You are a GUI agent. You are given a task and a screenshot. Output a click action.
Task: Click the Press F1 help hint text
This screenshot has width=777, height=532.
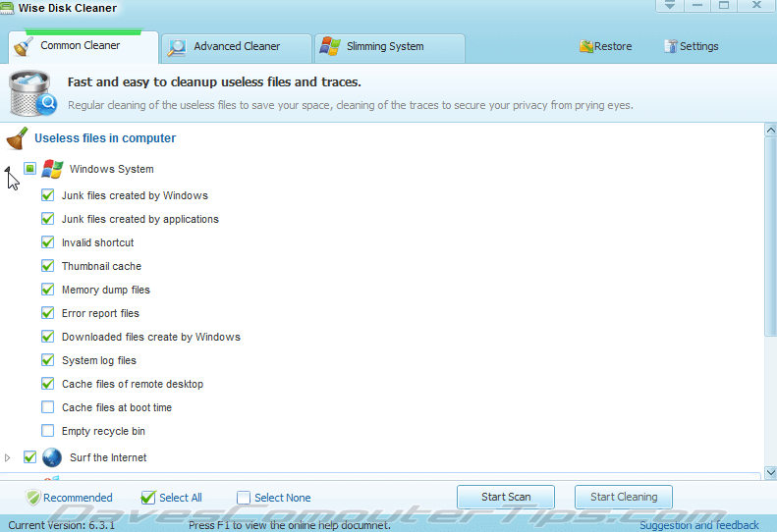pos(290,525)
